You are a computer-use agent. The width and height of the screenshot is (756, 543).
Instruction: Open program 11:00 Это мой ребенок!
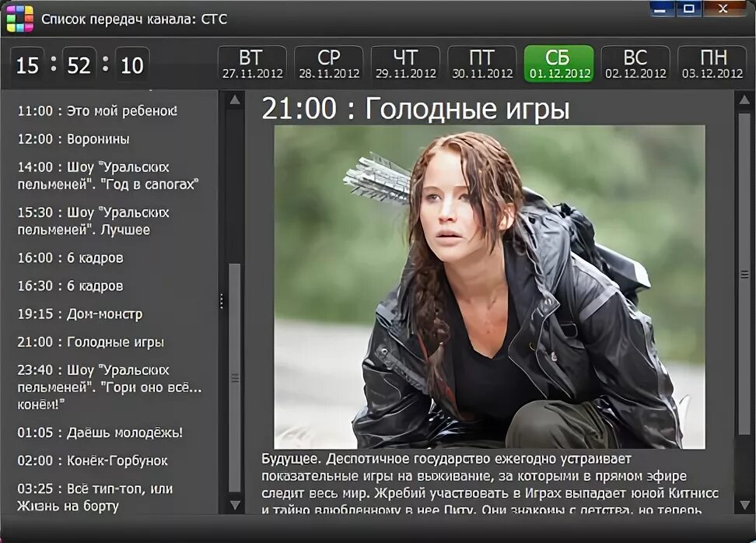point(97,111)
